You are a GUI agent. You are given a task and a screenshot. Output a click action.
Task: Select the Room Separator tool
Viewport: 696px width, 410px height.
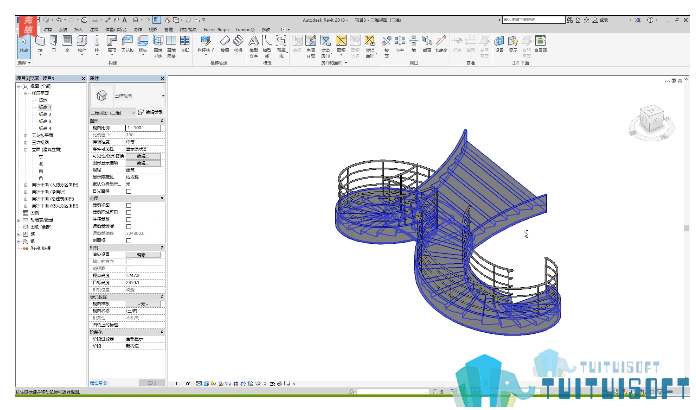point(311,46)
